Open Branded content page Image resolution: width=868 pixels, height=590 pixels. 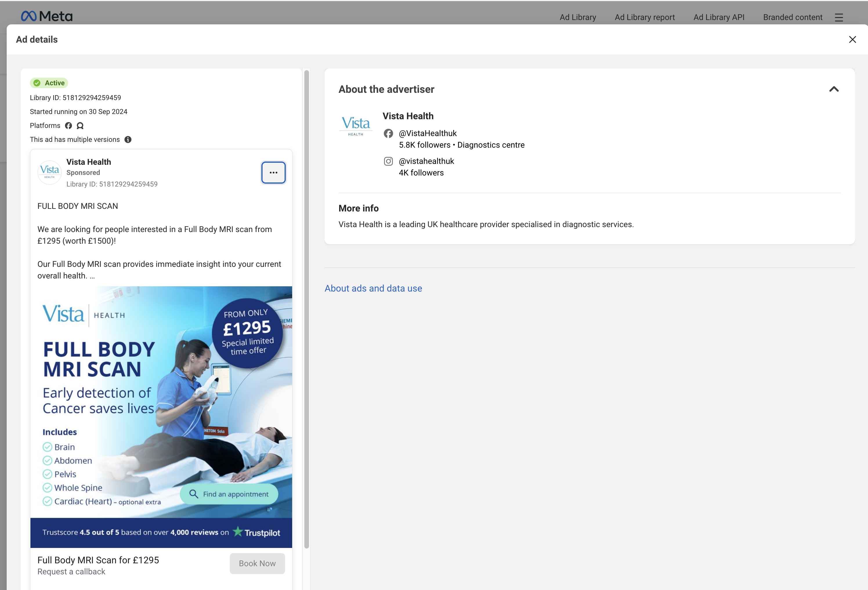tap(792, 17)
